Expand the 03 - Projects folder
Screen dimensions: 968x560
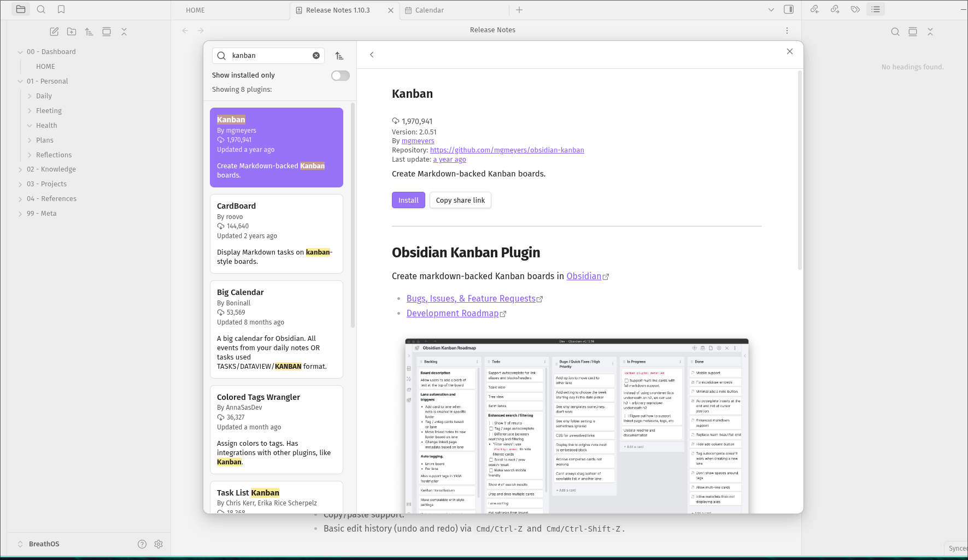[20, 184]
